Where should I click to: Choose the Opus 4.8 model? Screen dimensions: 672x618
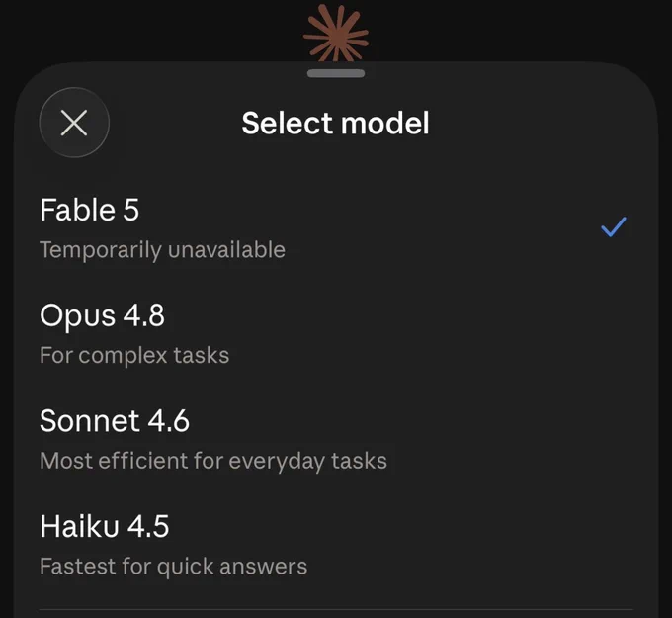(x=336, y=333)
